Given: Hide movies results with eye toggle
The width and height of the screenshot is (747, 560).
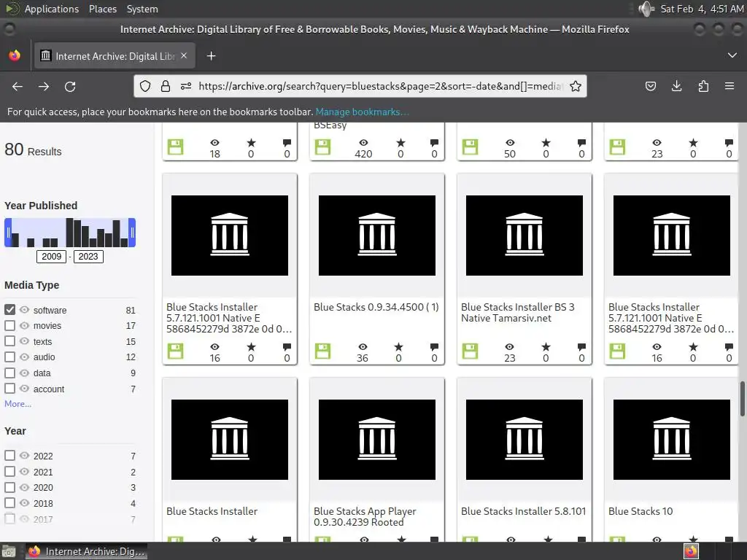Looking at the screenshot, I should pos(24,325).
